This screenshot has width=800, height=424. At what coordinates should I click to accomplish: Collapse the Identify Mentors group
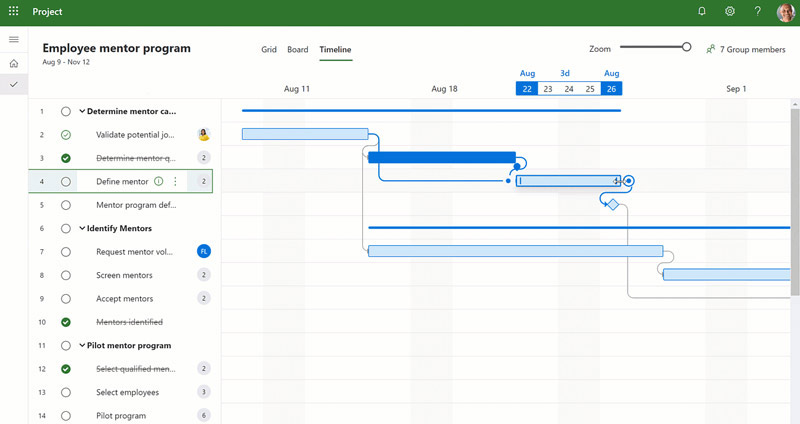pyautogui.click(x=82, y=229)
